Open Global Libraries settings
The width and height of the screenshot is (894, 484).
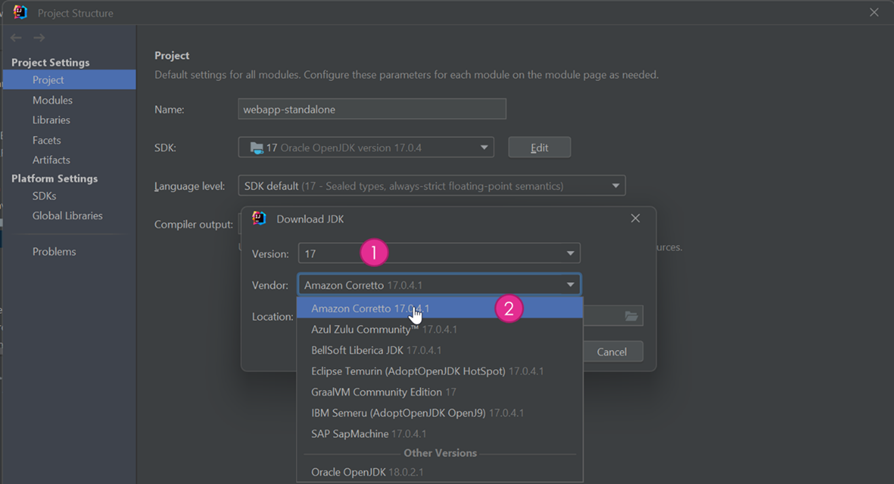click(x=69, y=216)
